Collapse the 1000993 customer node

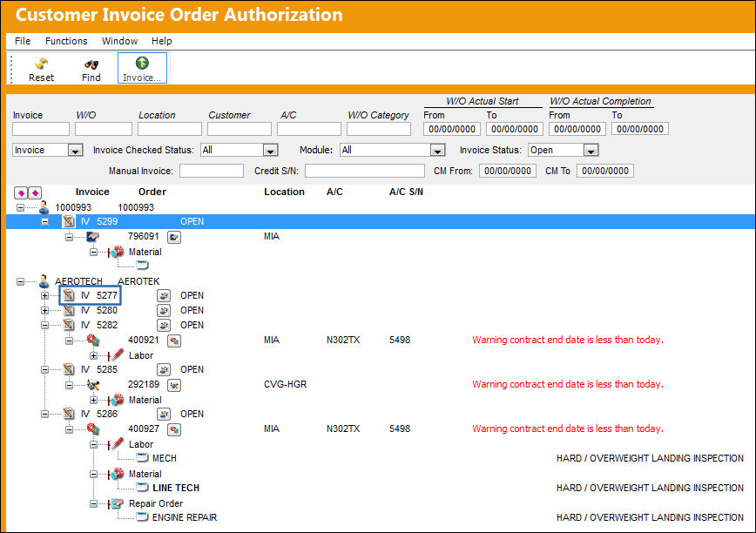click(x=20, y=207)
